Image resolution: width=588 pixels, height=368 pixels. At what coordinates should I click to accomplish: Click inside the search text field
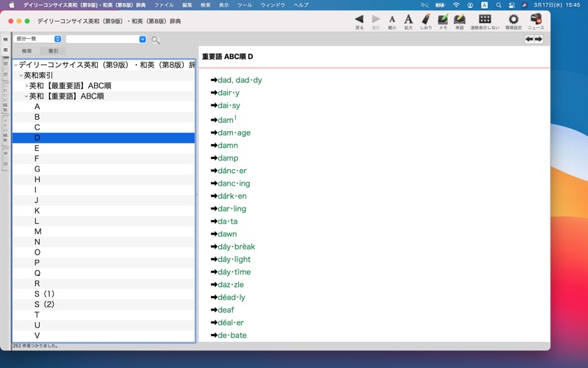click(102, 39)
